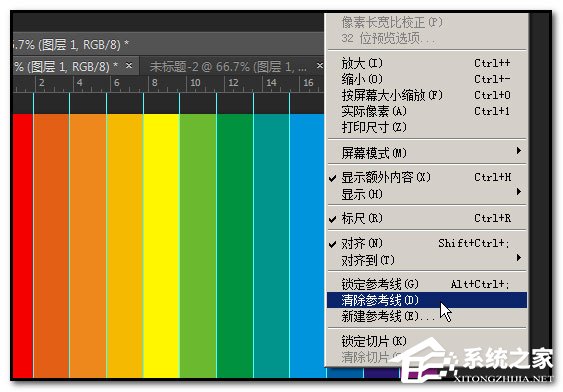
Task: Choose 缩小 (O) zoom out entry
Action: pos(427,79)
